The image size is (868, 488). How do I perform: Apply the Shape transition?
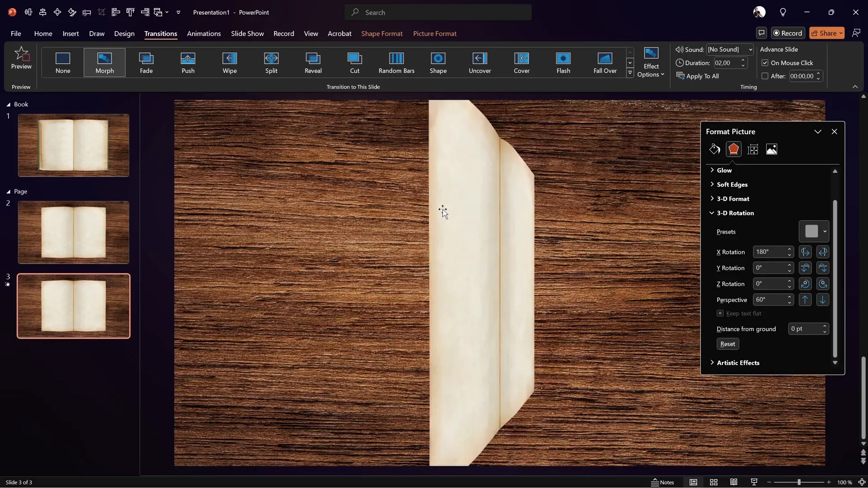(438, 62)
